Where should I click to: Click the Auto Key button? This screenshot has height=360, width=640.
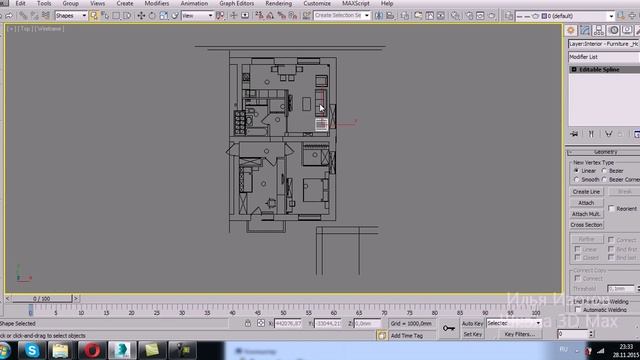coord(473,323)
